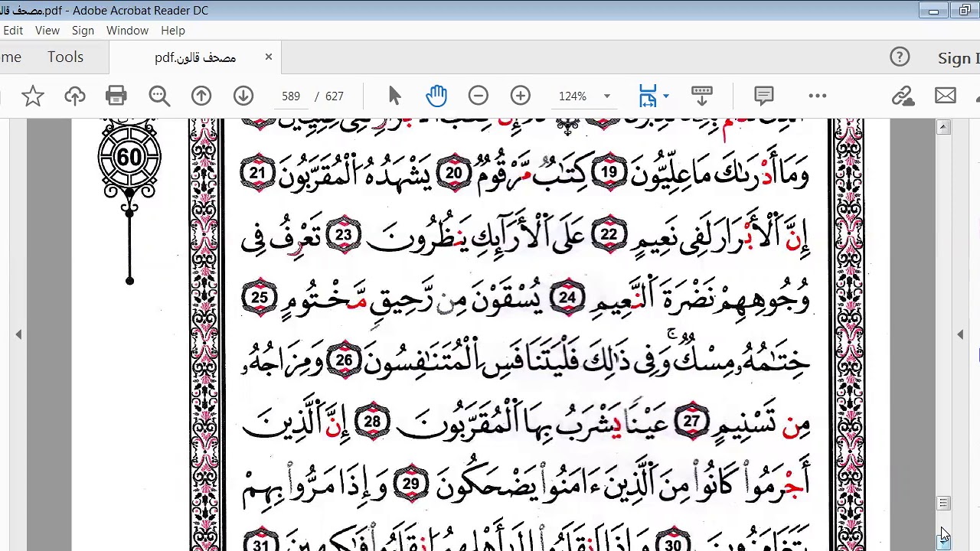Click the hizb 60 medallion in the margin

tap(129, 158)
